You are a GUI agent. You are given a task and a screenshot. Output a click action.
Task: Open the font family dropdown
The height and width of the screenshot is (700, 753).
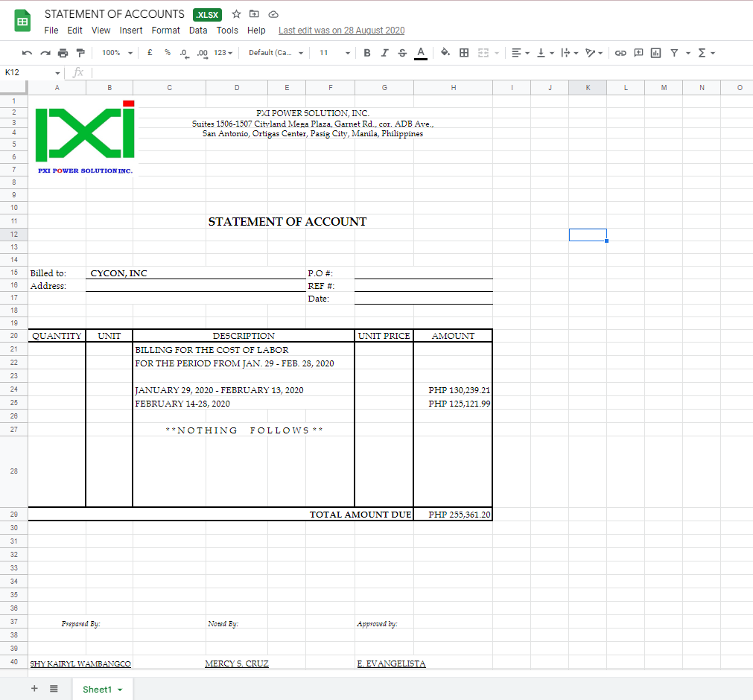click(x=276, y=53)
